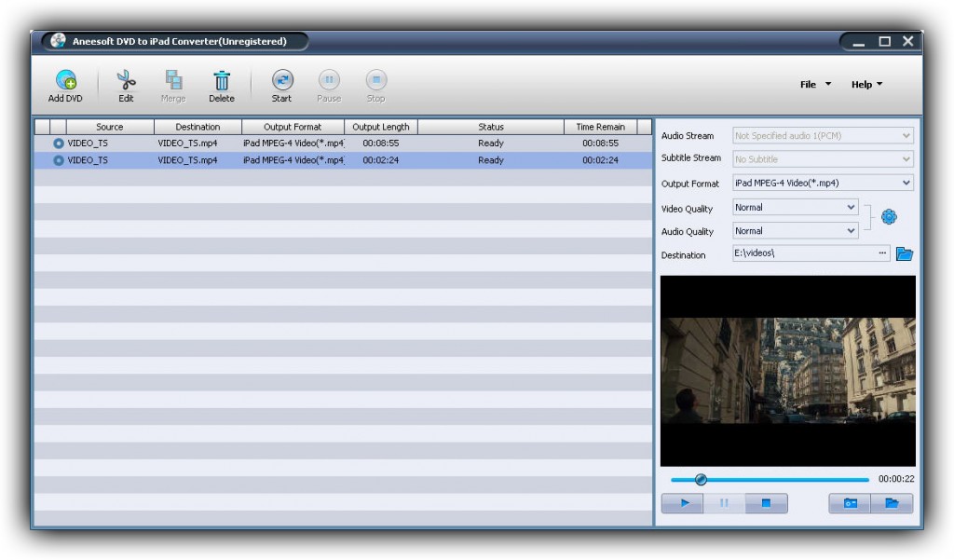Viewport: 954px width, 560px height.
Task: Click the Status column header
Action: point(490,127)
